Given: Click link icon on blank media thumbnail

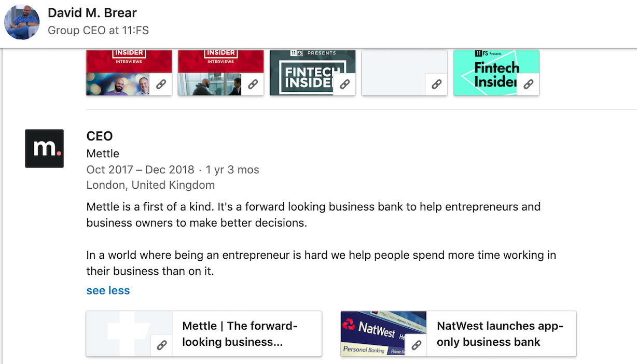Looking at the screenshot, I should 436,85.
